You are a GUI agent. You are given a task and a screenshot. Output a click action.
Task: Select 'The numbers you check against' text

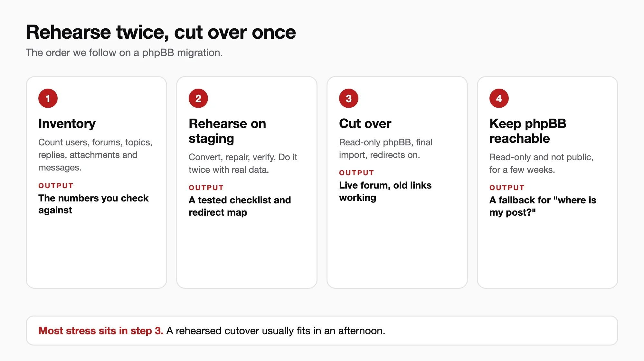click(93, 204)
